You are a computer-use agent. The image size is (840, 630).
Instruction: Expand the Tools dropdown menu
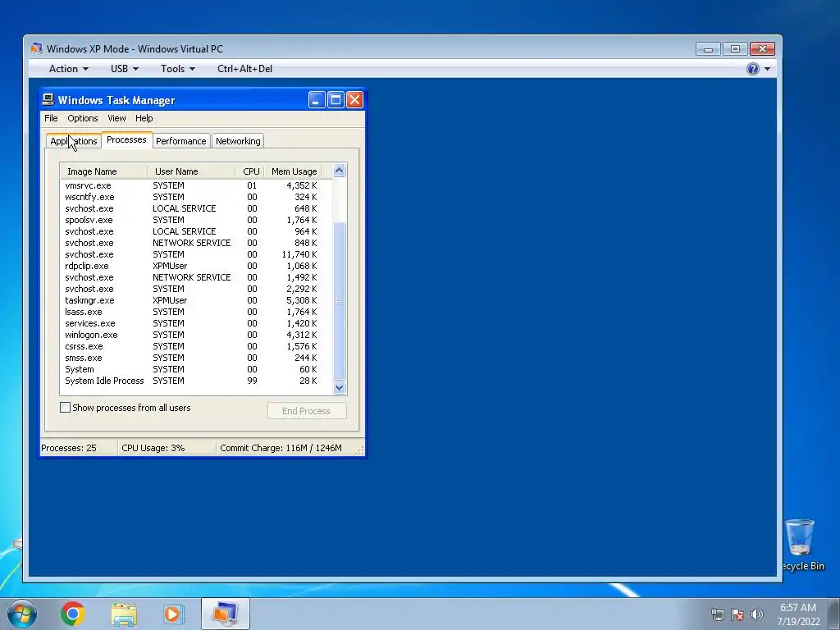click(x=178, y=69)
